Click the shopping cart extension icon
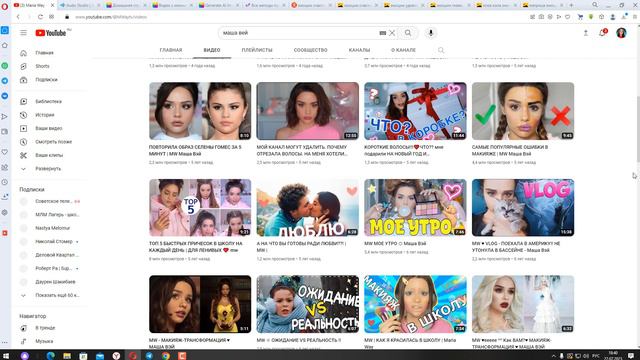 (x=580, y=17)
